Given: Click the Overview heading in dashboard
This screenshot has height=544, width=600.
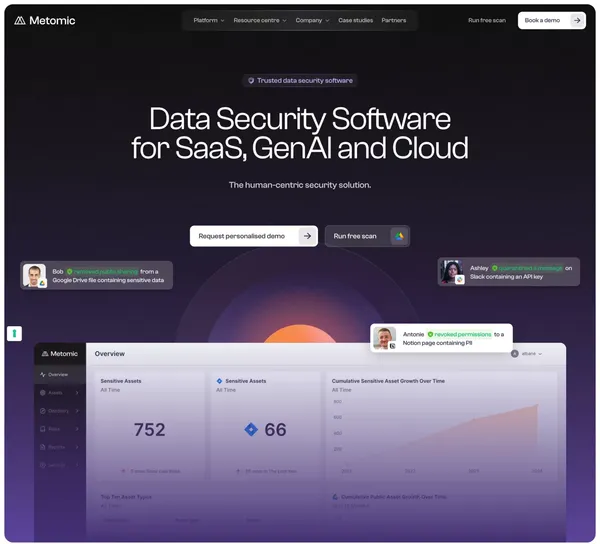Looking at the screenshot, I should pos(110,354).
